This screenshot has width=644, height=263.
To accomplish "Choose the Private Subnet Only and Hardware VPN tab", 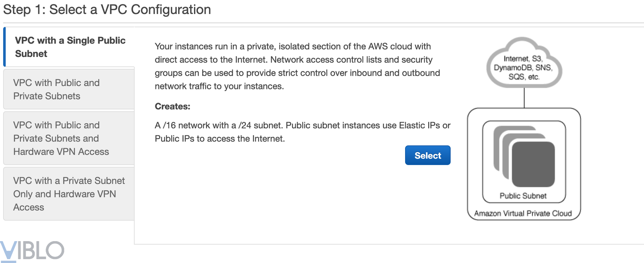I will tap(69, 194).
